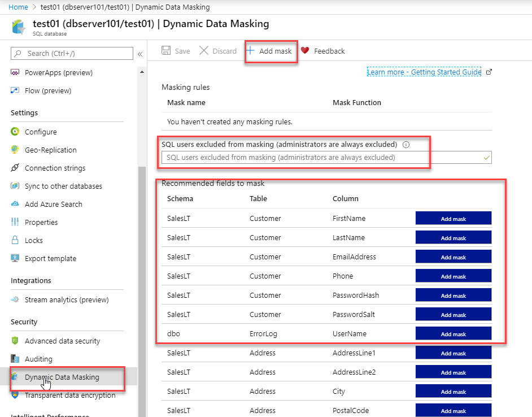Click the Connection strings plug icon
This screenshot has width=532, height=417.
pos(15,168)
